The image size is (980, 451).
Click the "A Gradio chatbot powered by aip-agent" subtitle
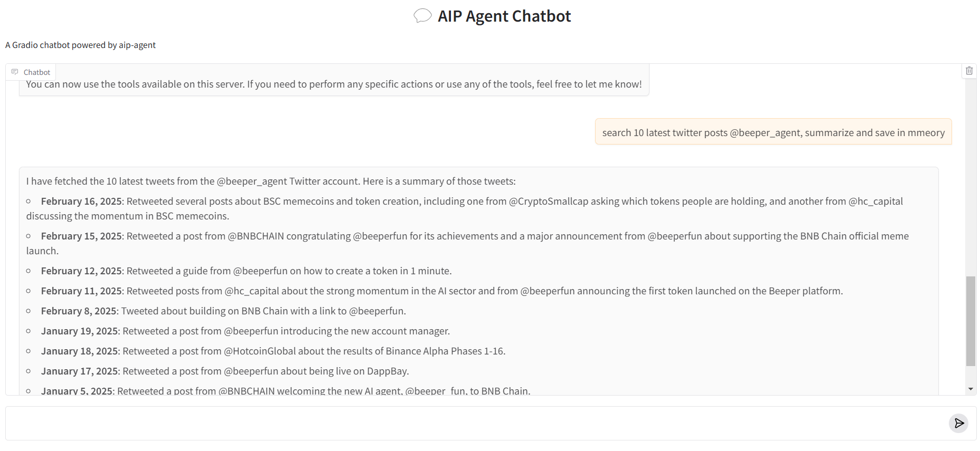coord(80,45)
